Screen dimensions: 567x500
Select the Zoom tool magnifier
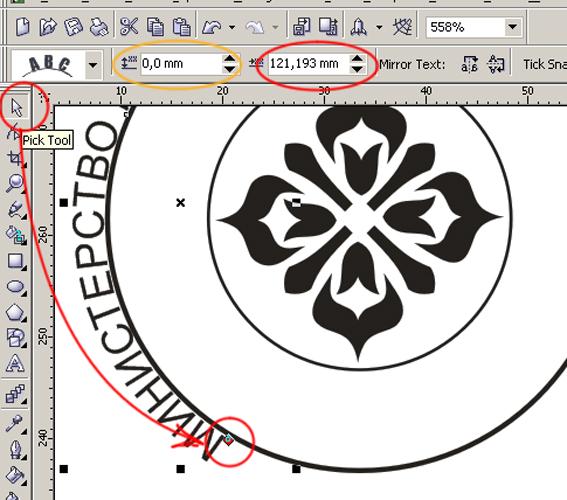tap(16, 183)
